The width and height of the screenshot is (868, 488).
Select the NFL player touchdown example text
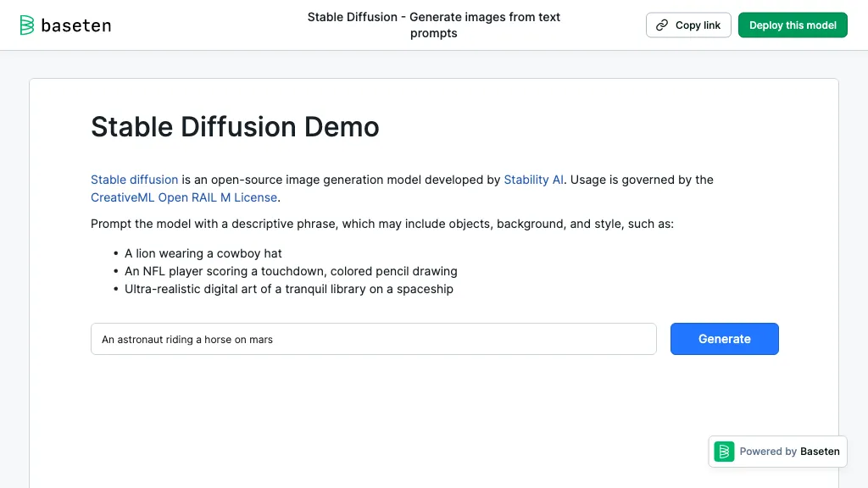coord(291,271)
